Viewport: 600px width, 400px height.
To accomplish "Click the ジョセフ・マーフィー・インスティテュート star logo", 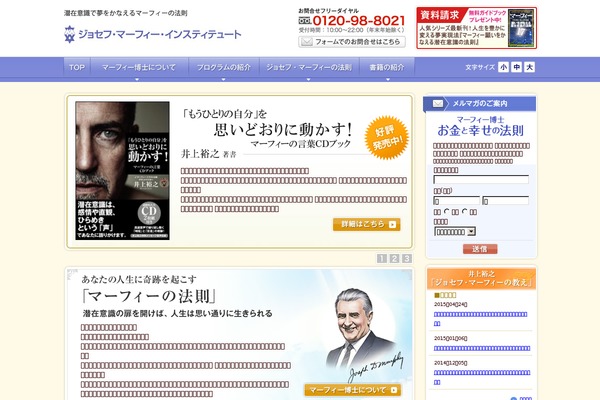I will 69,34.
